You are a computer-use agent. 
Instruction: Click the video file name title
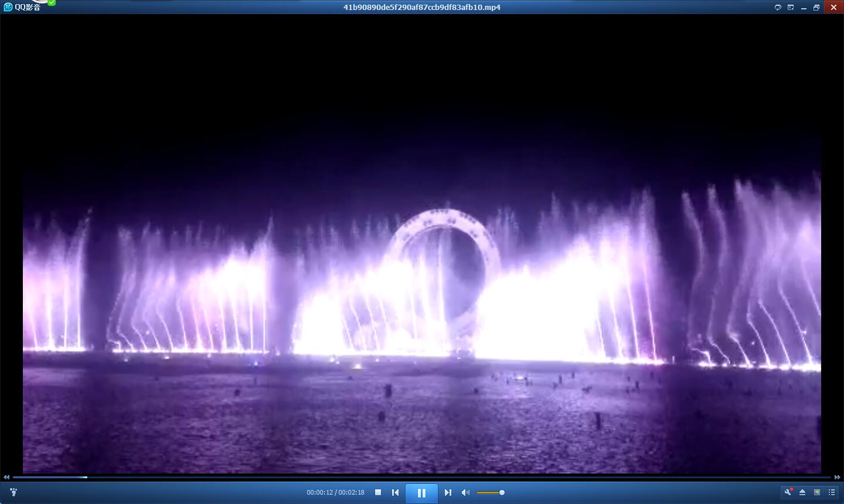point(421,7)
